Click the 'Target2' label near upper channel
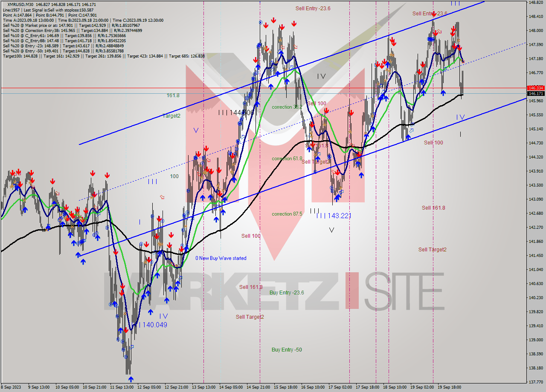The width and height of the screenshot is (546, 392). [x=171, y=116]
